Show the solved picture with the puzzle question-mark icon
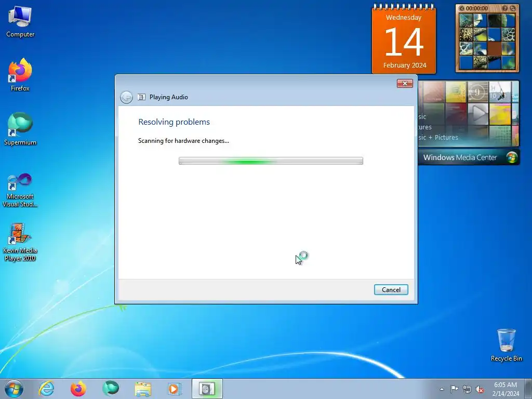The height and width of the screenshot is (399, 532). (505, 8)
